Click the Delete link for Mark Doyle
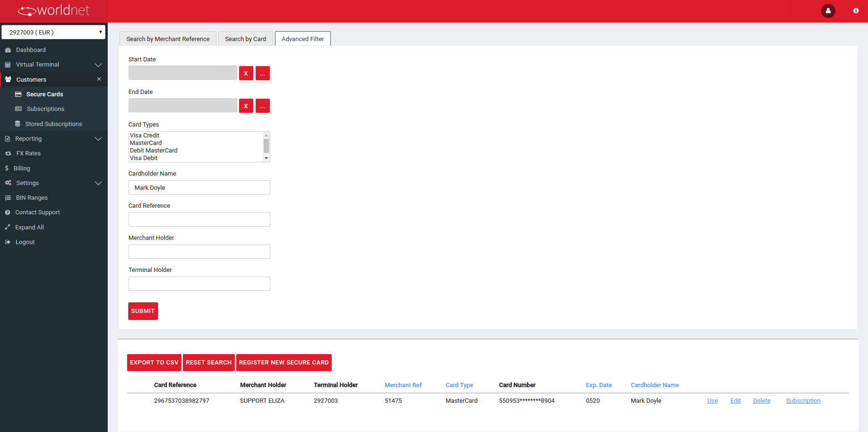The image size is (868, 432). pos(762,401)
